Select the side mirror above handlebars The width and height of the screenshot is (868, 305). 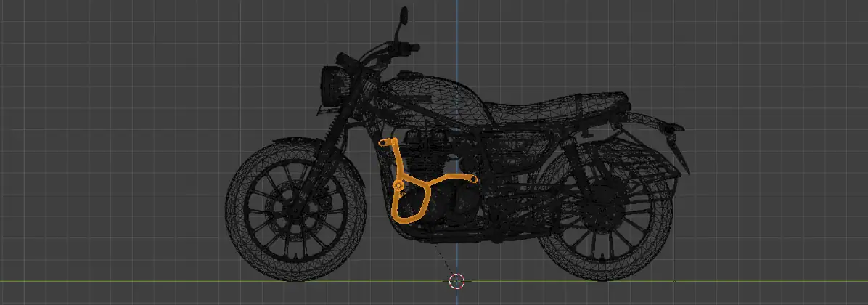[404, 15]
